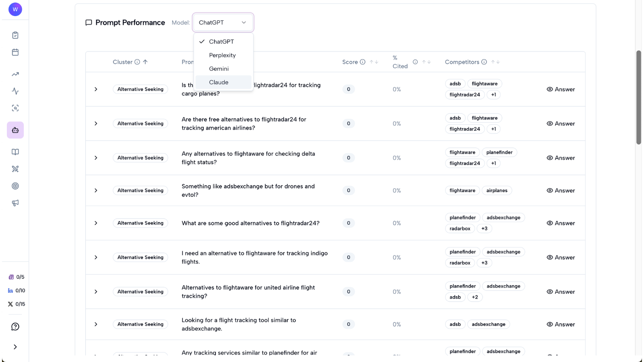View Answer for the american airlines prompt
The height and width of the screenshot is (362, 644).
coord(561,123)
